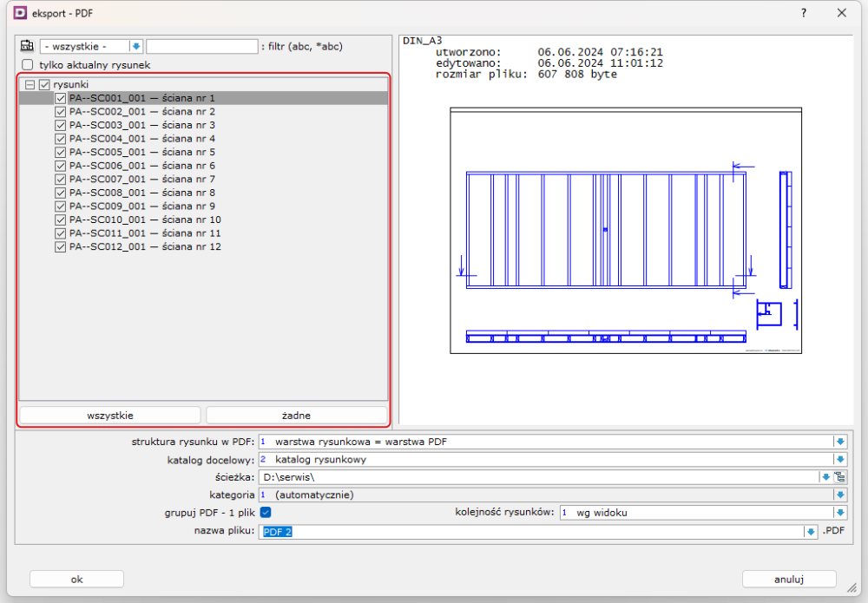
Task: Select drawing 'PA--SC003_001 — ściana nr 3'
Action: 142,125
